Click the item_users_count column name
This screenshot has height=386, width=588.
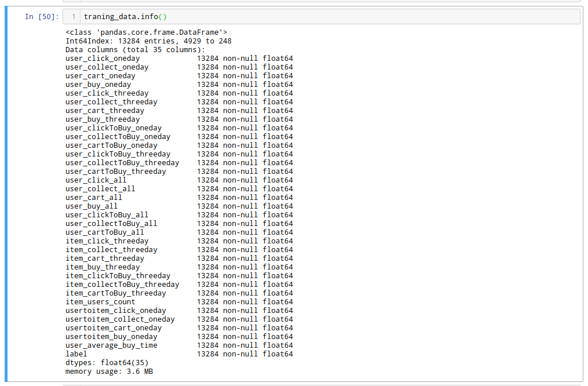[x=100, y=302]
